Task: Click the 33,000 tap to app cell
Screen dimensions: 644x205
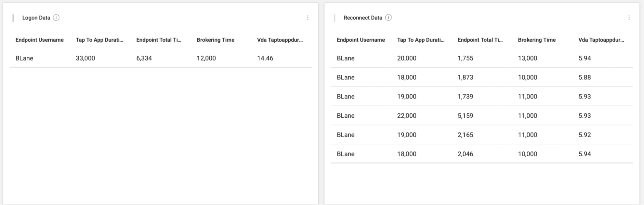Action: tap(85, 58)
